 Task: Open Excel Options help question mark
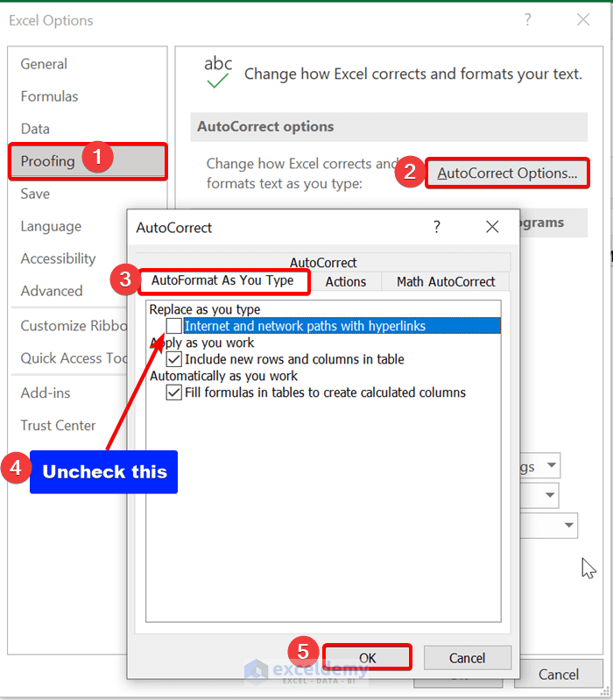tap(528, 19)
